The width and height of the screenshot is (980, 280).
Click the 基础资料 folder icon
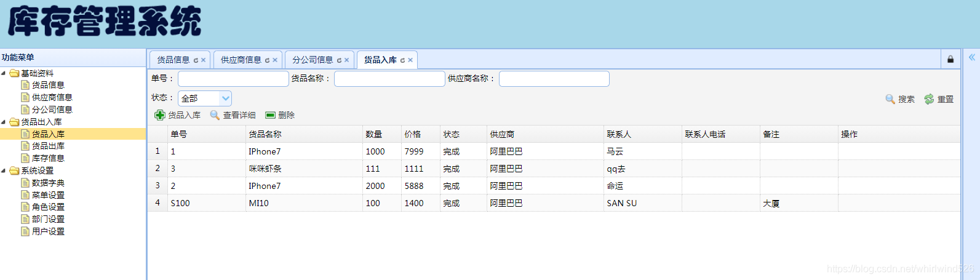pyautogui.click(x=14, y=73)
